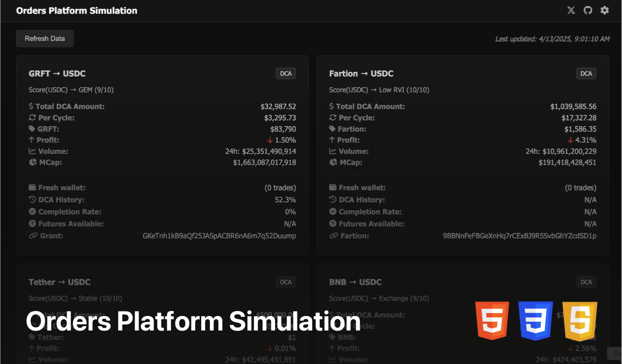Click wallet icon in Fartion Fresh wallet row
Screen dimensions: 622x364
(x=333, y=187)
